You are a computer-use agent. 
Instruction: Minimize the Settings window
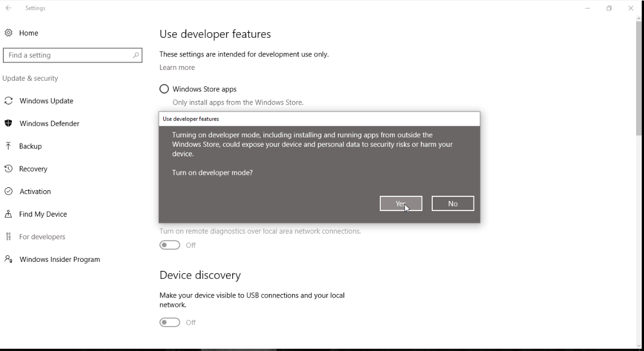pyautogui.click(x=588, y=8)
